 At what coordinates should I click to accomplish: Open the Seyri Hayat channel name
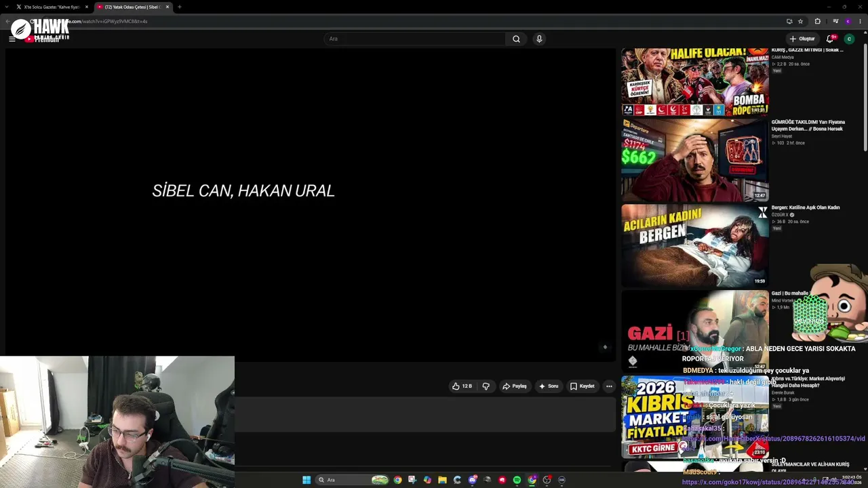tap(782, 136)
